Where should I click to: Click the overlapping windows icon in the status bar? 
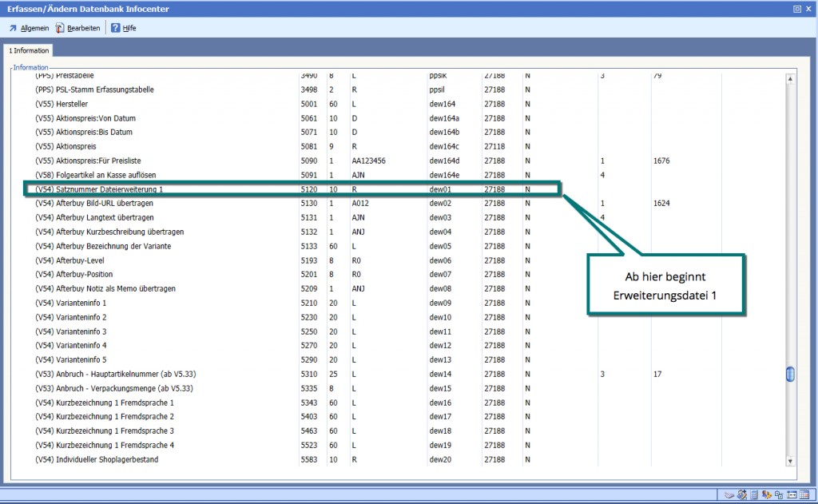pos(780,494)
